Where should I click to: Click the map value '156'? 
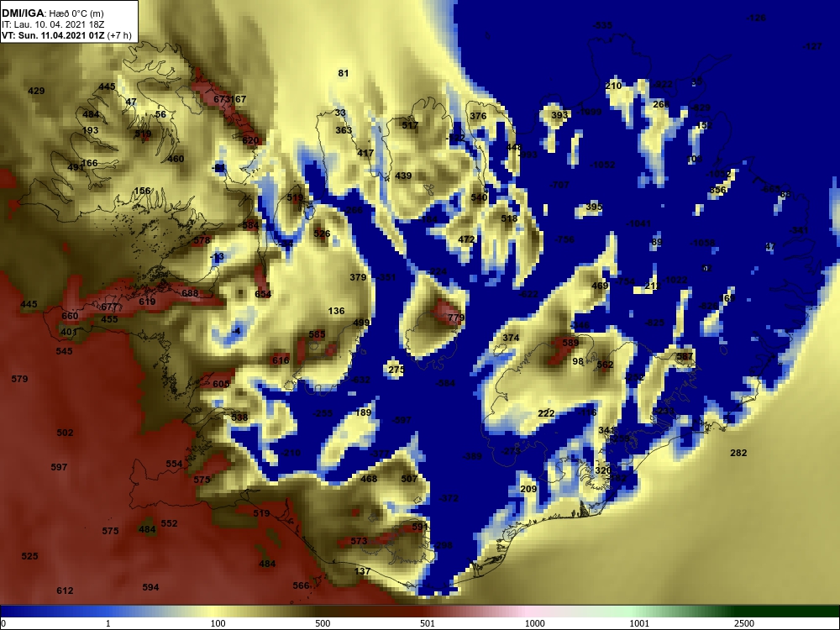142,191
